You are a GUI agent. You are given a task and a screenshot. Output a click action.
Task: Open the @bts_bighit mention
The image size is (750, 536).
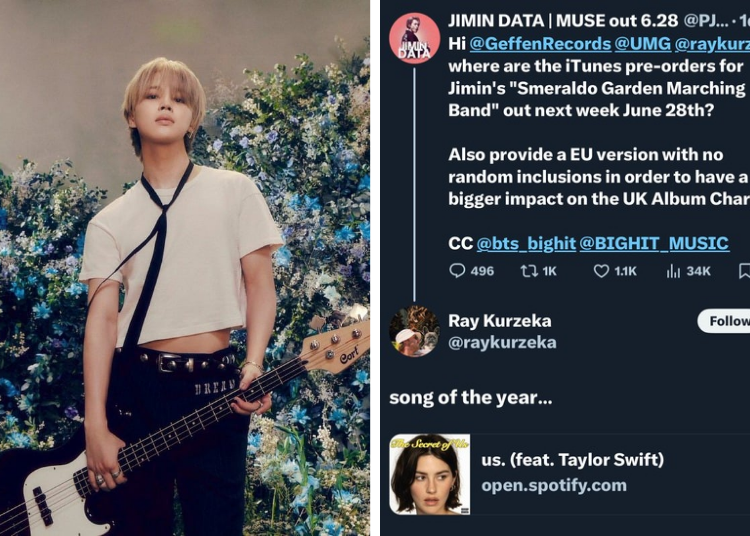point(526,243)
